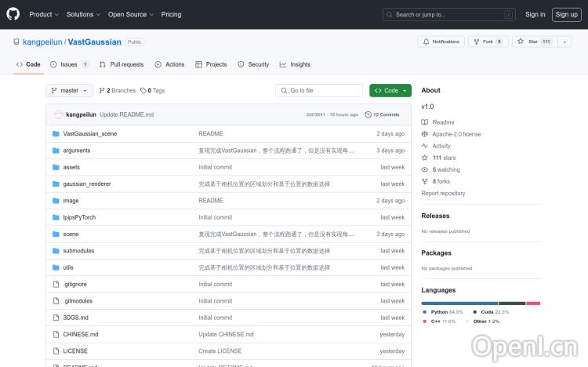Click the GitHub logo icon
Screen dimensions: 588x367
pos(13,14)
